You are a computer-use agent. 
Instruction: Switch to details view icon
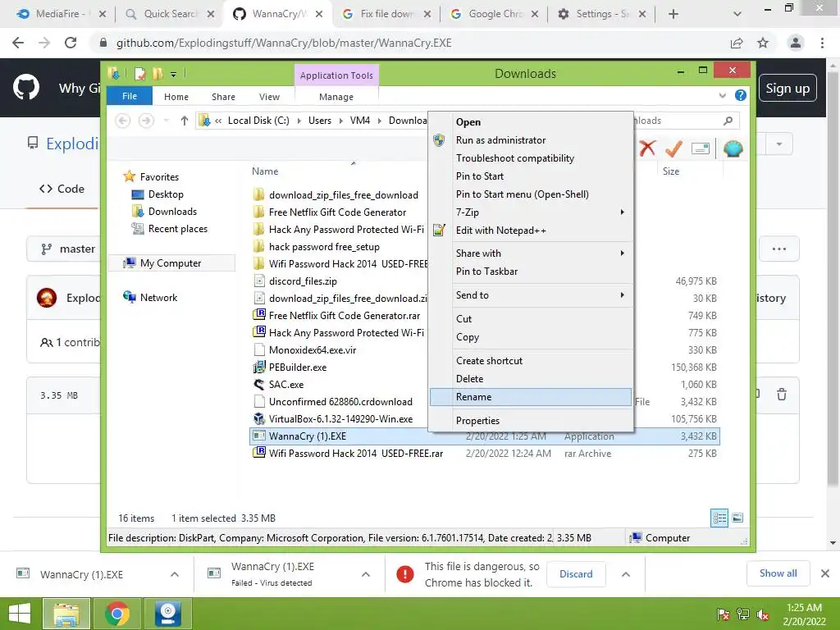coord(719,518)
